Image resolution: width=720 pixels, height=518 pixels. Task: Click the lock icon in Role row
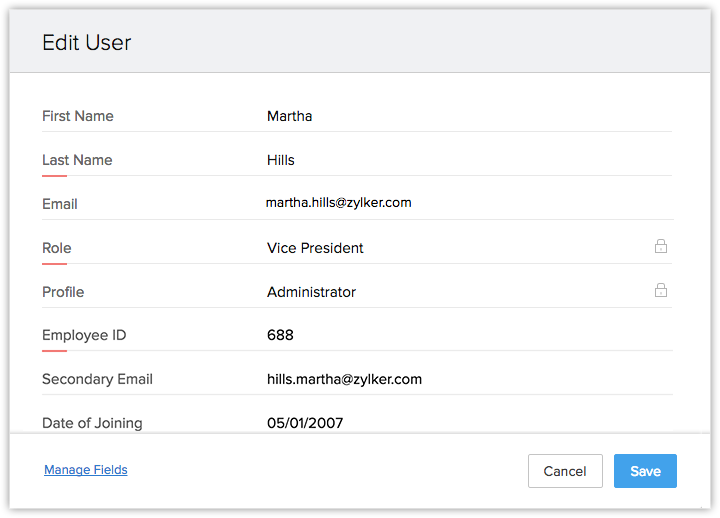click(660, 246)
